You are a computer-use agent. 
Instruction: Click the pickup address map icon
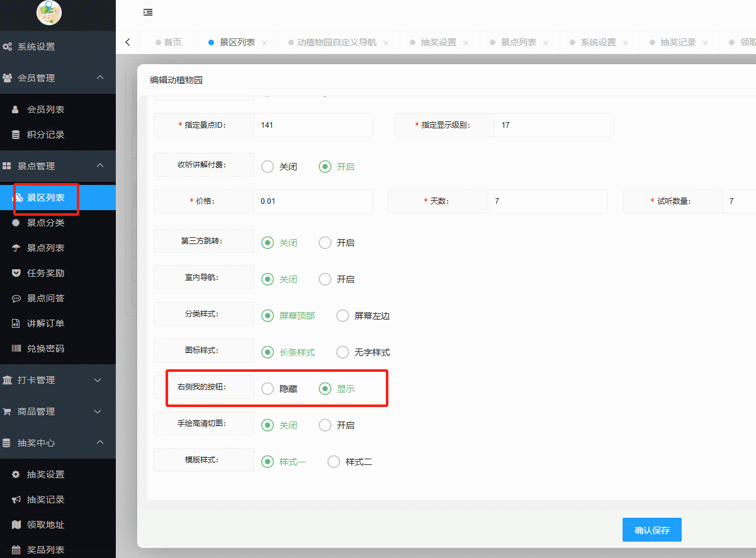(16, 525)
